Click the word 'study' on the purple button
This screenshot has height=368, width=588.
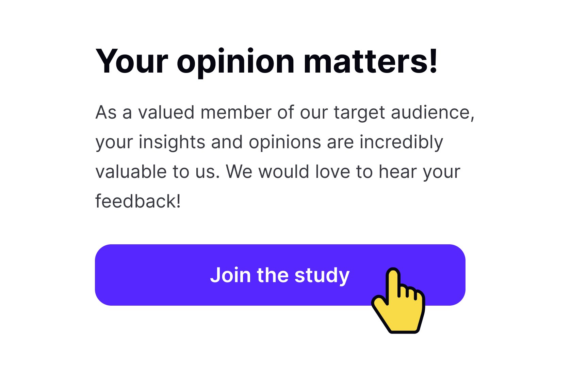(x=322, y=276)
